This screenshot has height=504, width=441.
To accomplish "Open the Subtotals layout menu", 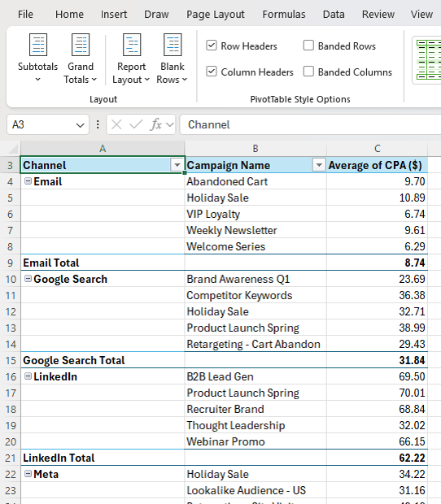I will (x=37, y=58).
